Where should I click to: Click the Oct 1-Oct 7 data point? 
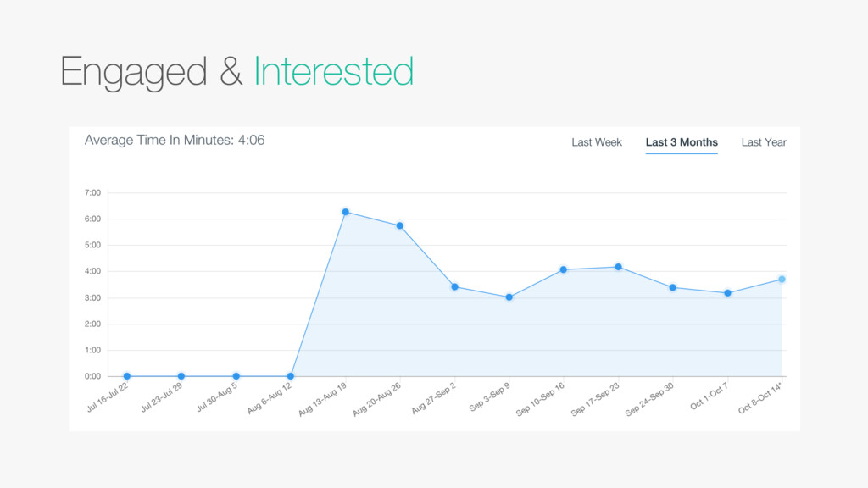(728, 293)
